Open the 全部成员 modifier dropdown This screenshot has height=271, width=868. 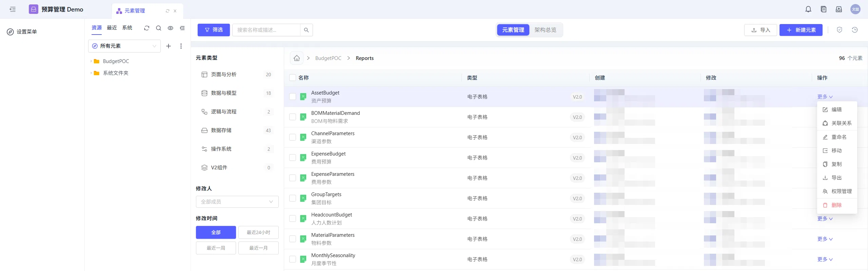coord(237,202)
